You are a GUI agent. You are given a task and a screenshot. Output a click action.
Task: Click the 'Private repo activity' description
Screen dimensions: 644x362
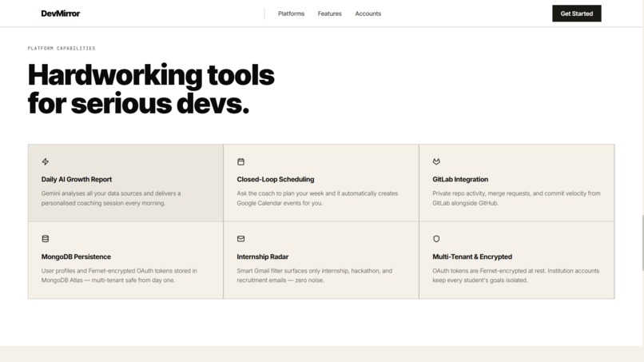point(516,198)
